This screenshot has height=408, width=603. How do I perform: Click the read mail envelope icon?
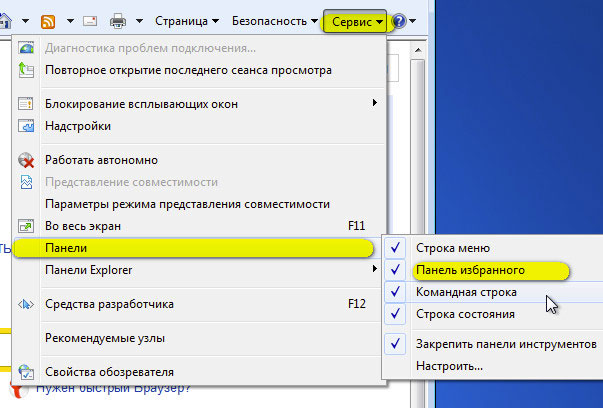tap(90, 20)
